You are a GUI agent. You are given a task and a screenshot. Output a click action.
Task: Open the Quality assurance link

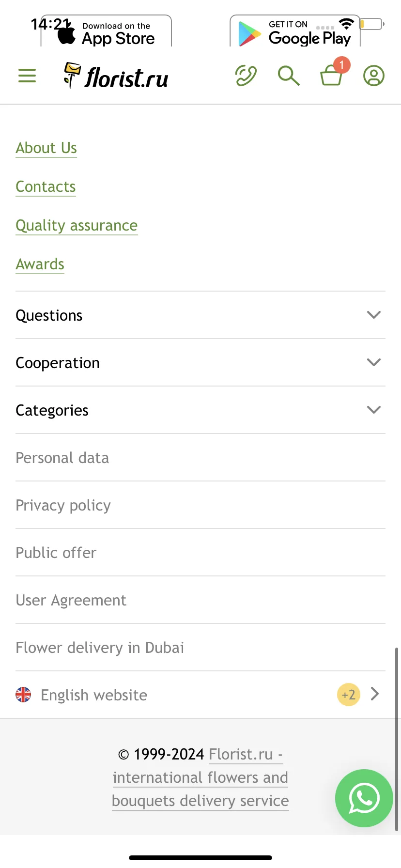click(x=77, y=225)
